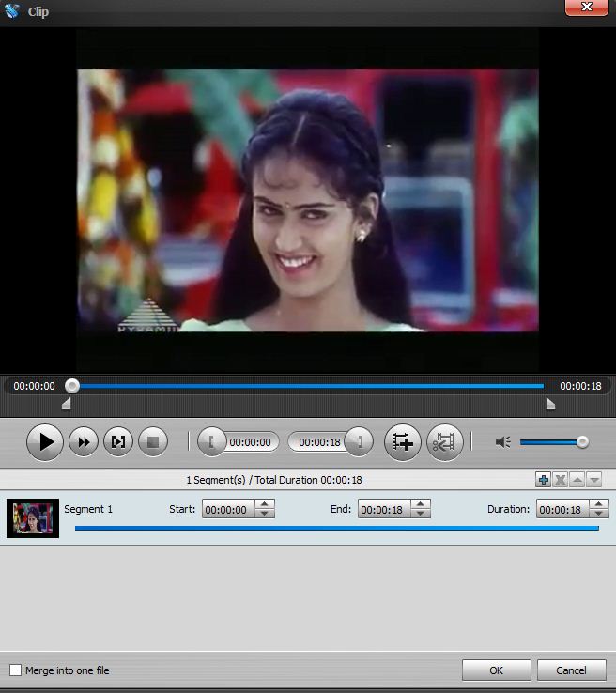Click the Segment 1 End time field
Viewport: 616px width, 693px height.
(x=384, y=509)
